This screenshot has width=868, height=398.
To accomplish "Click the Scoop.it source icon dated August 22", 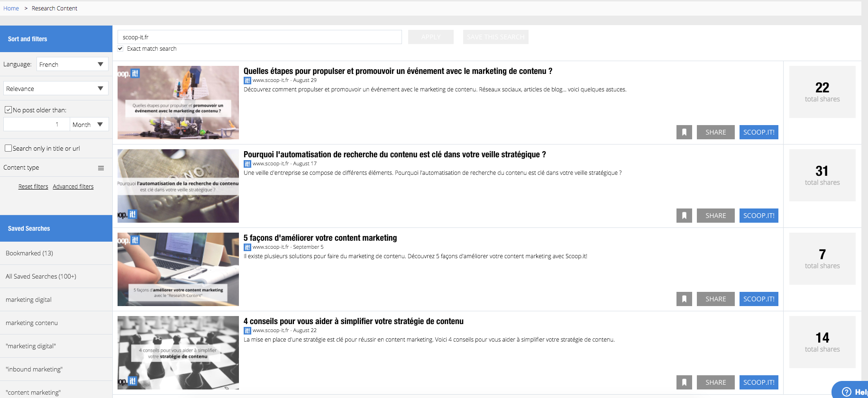I will pyautogui.click(x=247, y=331).
